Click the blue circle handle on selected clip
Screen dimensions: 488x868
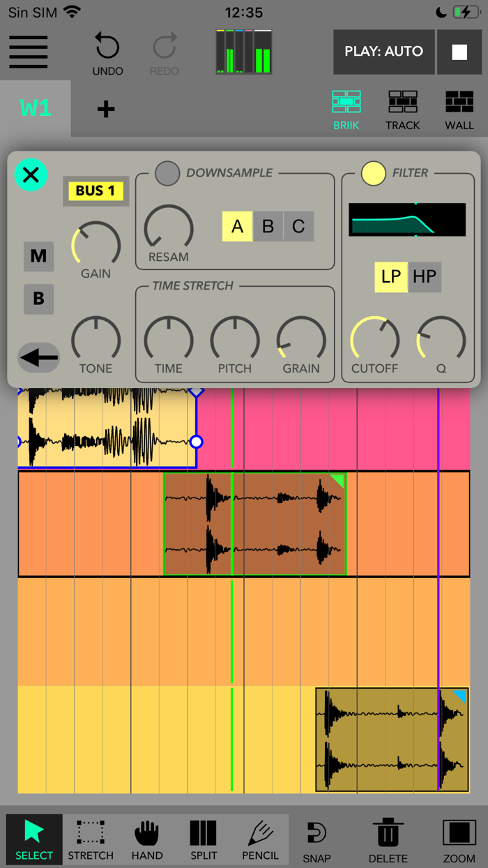pyautogui.click(x=197, y=442)
